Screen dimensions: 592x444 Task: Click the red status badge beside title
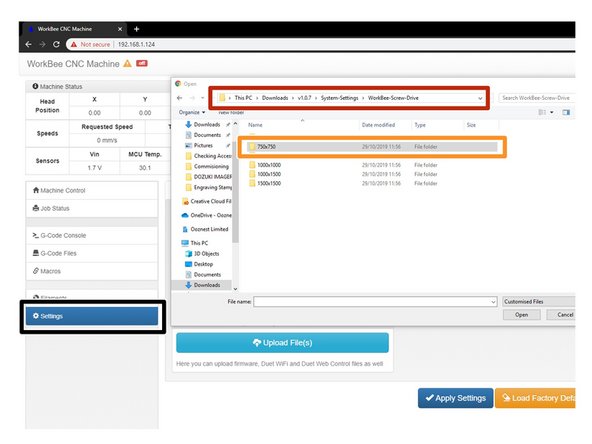[142, 63]
